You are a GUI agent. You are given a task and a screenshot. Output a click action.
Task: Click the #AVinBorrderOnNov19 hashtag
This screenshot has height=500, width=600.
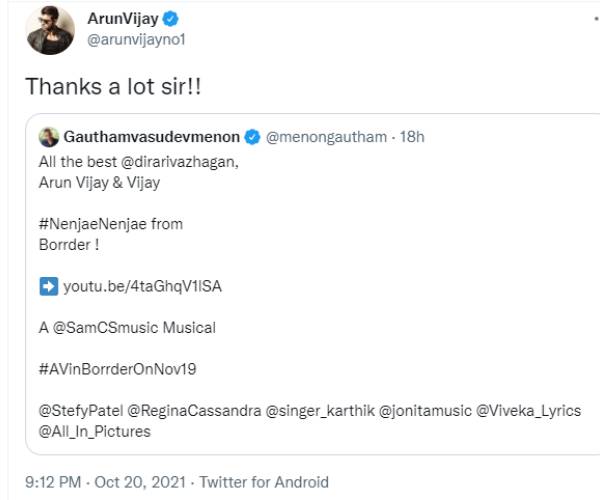[x=118, y=369]
